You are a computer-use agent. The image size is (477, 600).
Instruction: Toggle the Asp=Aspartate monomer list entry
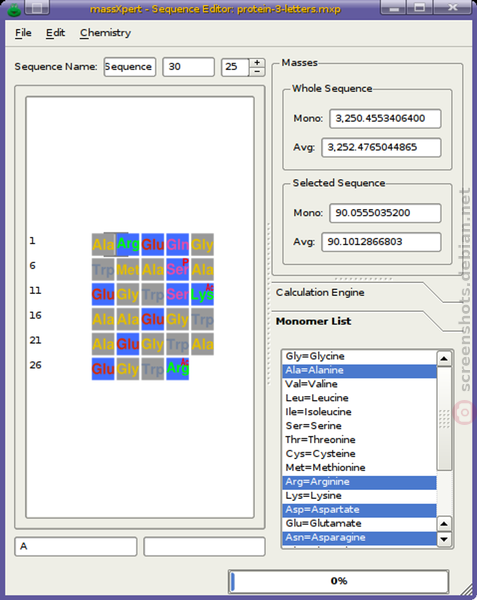click(x=359, y=510)
